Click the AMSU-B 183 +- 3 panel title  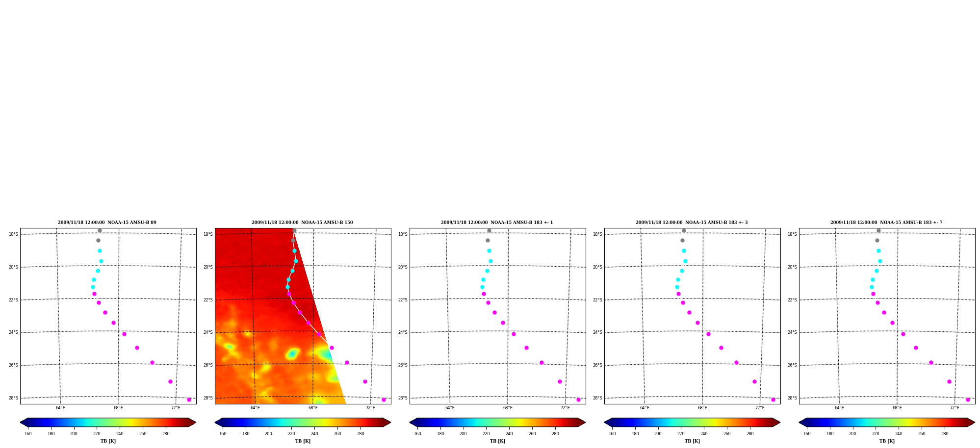coord(727,223)
